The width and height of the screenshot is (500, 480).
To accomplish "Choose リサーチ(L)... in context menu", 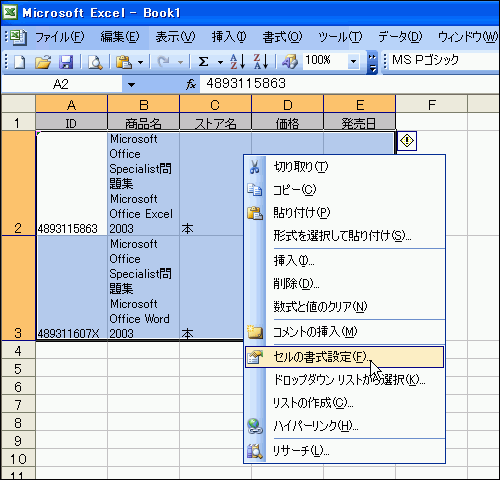I will click(345, 451).
